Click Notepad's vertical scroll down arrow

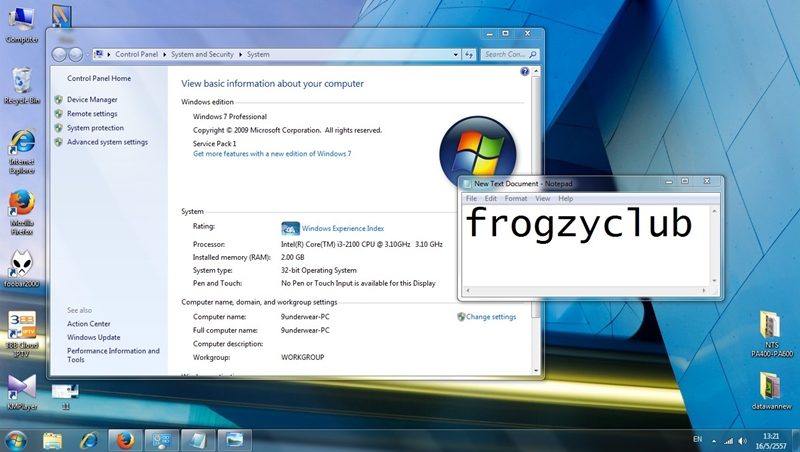coord(714,281)
